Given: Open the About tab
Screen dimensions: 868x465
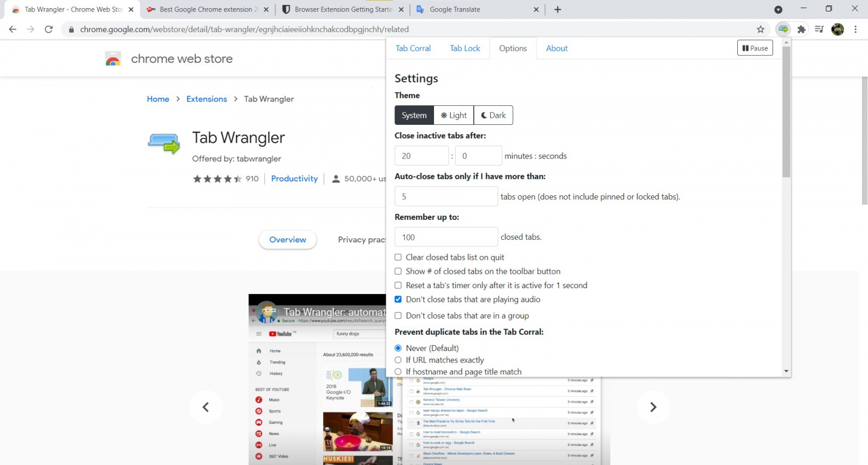Looking at the screenshot, I should click(x=557, y=48).
